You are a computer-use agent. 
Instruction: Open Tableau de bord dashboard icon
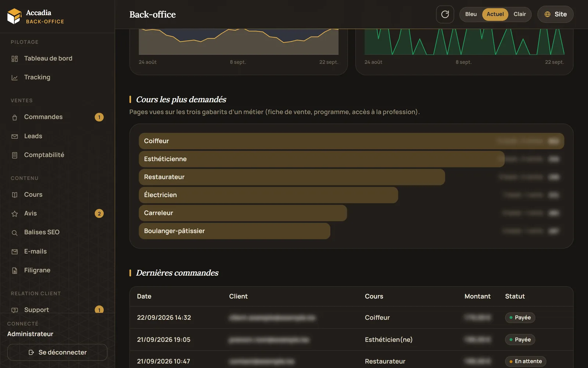15,59
